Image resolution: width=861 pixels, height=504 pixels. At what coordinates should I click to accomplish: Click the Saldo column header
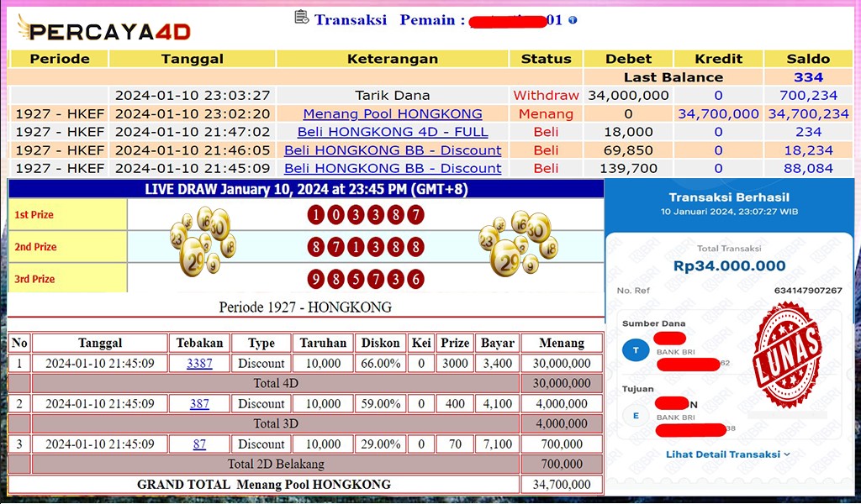coord(807,59)
